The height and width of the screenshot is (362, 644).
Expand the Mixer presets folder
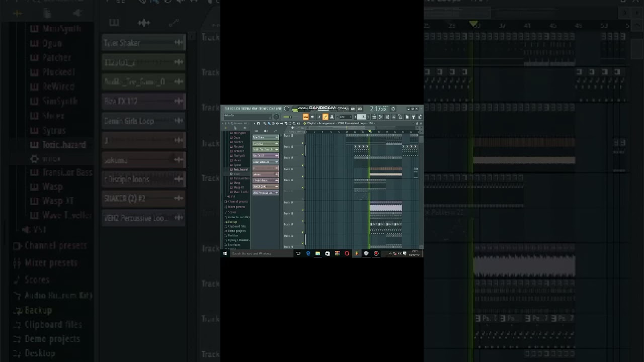click(234, 207)
